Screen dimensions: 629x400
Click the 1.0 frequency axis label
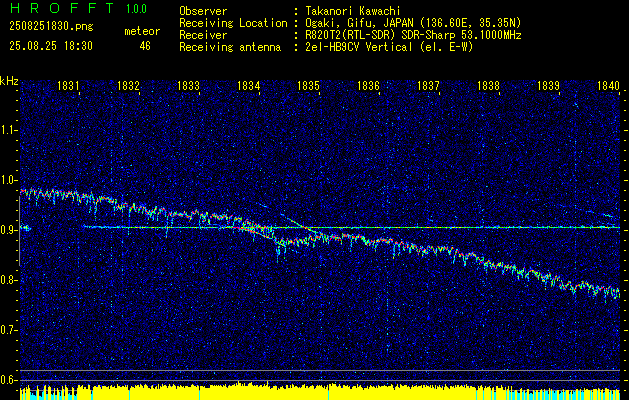click(x=9, y=180)
